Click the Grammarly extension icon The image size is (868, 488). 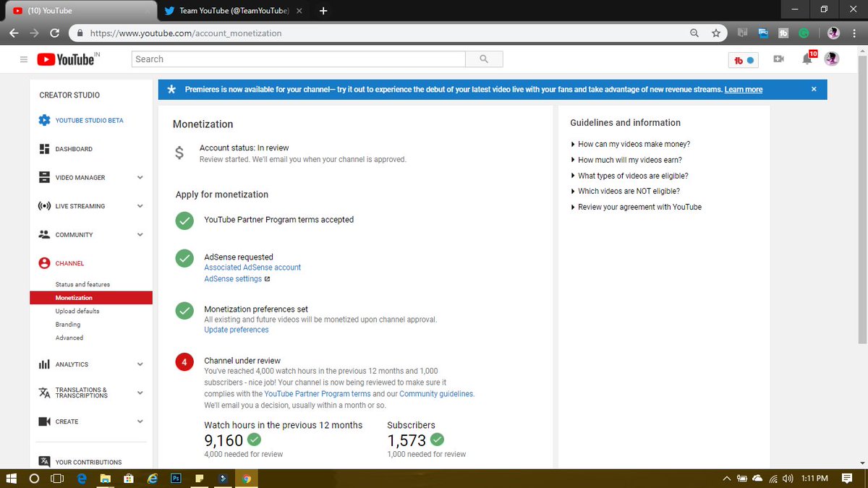[804, 33]
